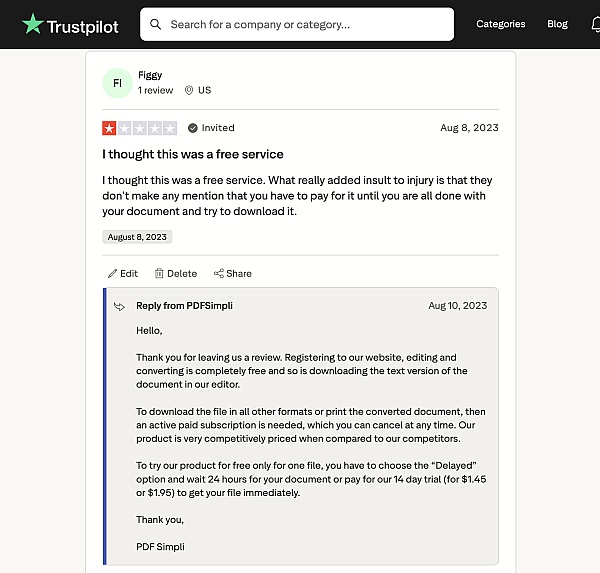This screenshot has height=573, width=600.
Task: Click the Delete trash icon
Action: tap(159, 274)
